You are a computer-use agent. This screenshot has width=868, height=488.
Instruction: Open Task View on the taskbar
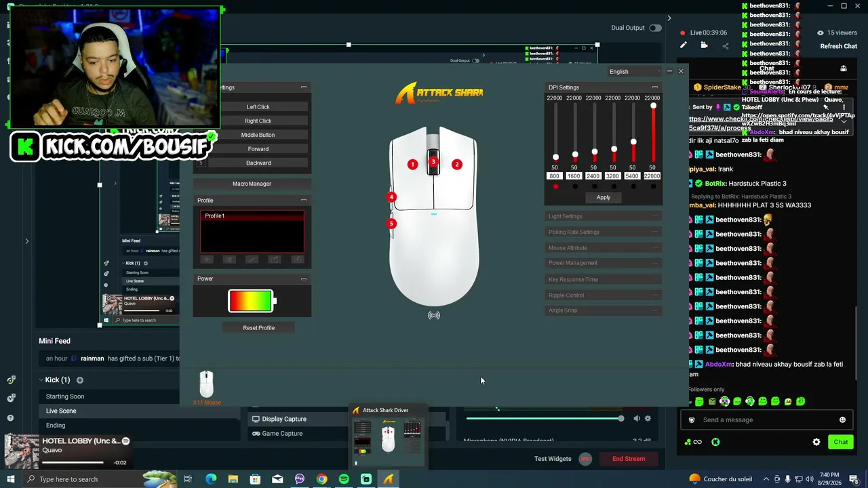(188, 479)
